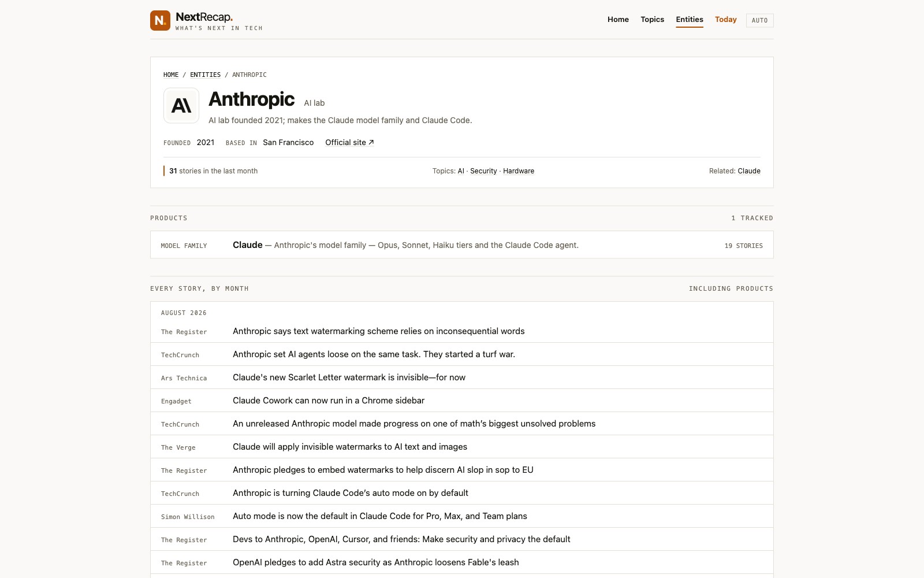924x578 pixels.
Task: Click The Verge source label
Action: [178, 447]
